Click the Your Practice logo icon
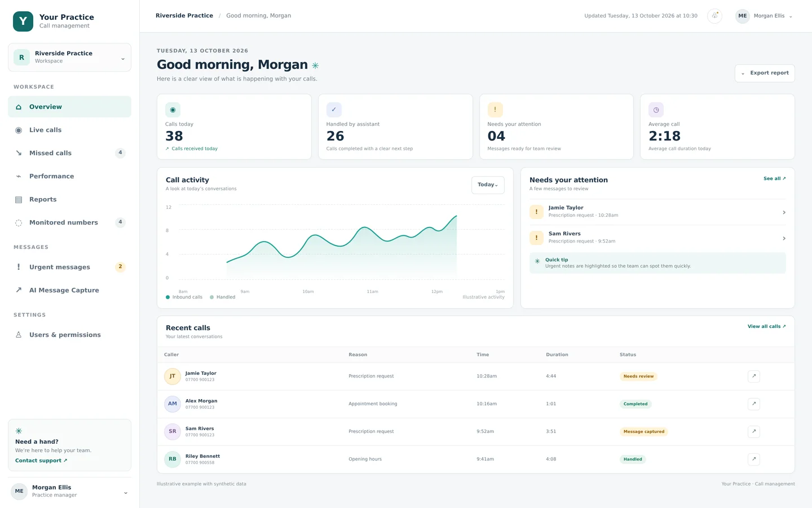This screenshot has height=508, width=812. (23, 21)
